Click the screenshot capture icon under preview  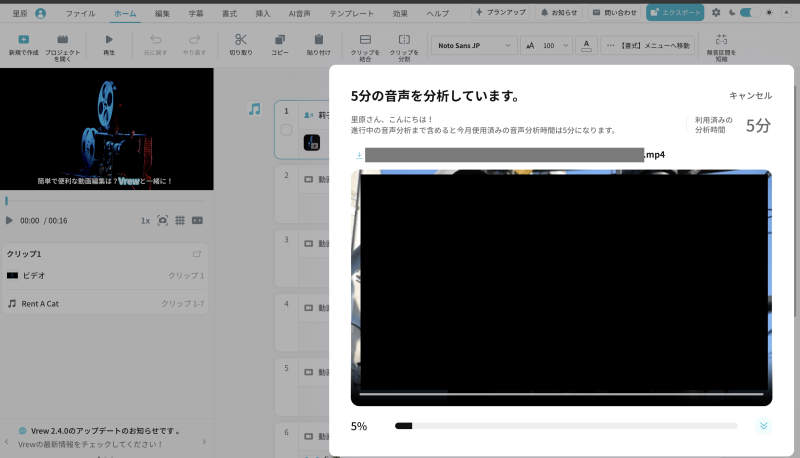[x=162, y=220]
